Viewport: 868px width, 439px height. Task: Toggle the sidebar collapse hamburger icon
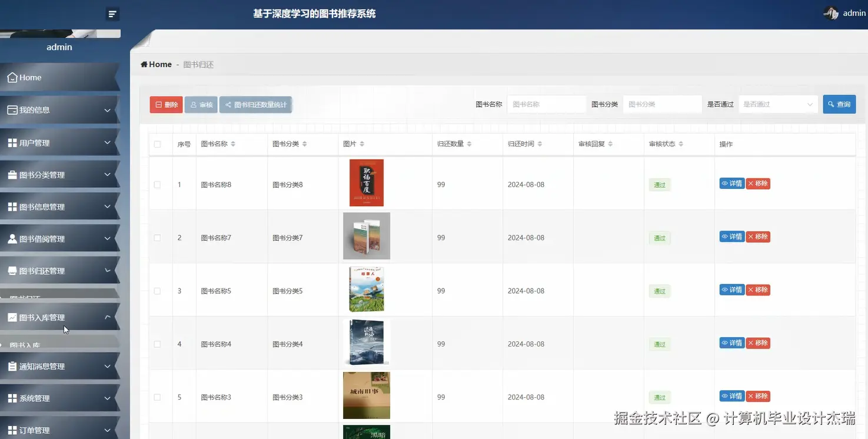point(113,14)
